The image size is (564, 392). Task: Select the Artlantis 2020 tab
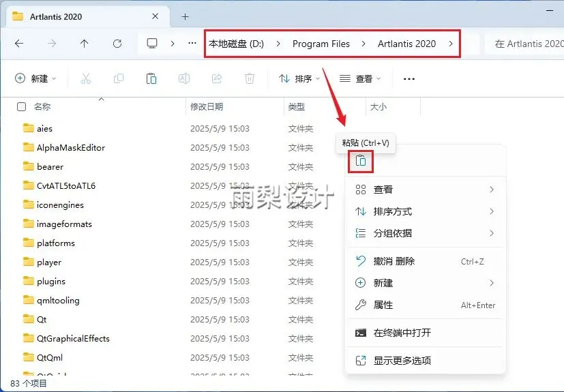coord(88,16)
